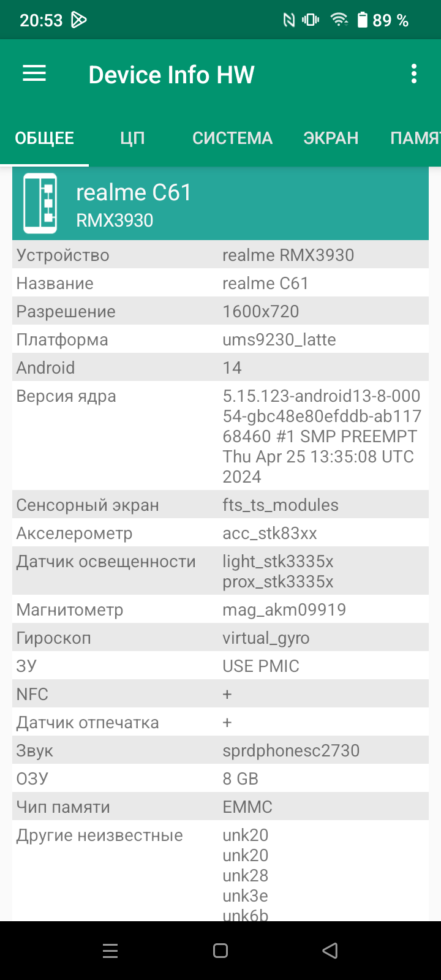Switch to the ЦП tab
This screenshot has width=441, height=980.
pyautogui.click(x=132, y=138)
